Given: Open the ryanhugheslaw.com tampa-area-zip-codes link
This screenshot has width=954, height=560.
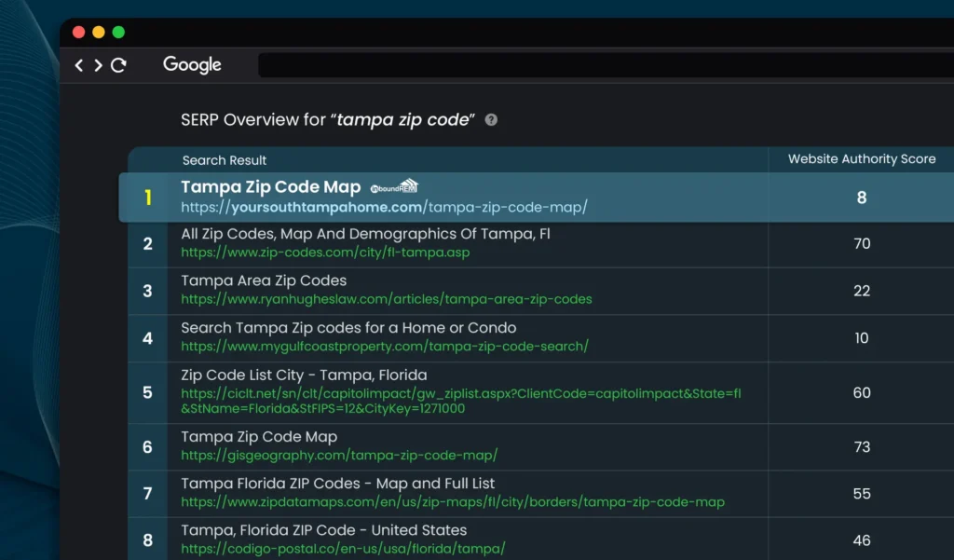Looking at the screenshot, I should click(387, 299).
